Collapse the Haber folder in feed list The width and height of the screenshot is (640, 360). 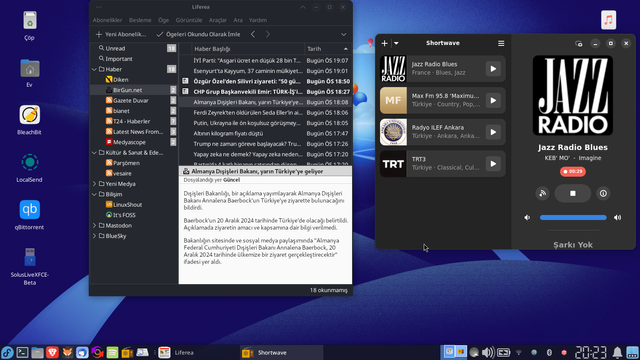pyautogui.click(x=95, y=69)
